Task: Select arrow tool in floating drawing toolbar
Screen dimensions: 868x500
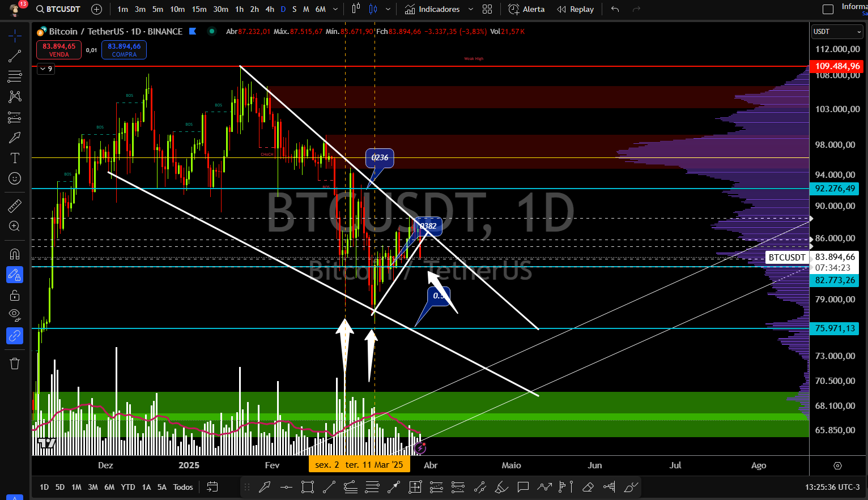Action: pos(265,487)
